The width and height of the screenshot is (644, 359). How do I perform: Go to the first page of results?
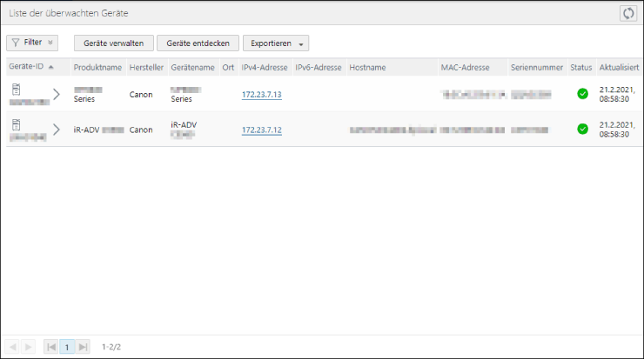51,347
